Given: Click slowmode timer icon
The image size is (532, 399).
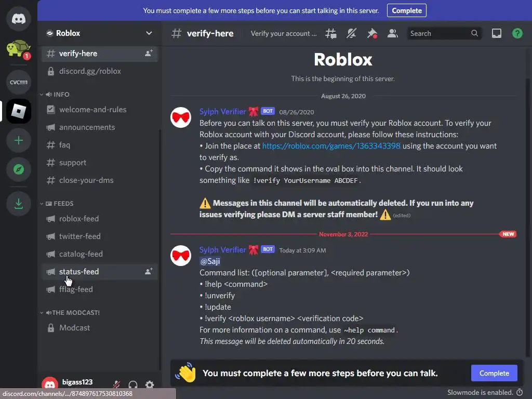Looking at the screenshot, I should (x=520, y=393).
